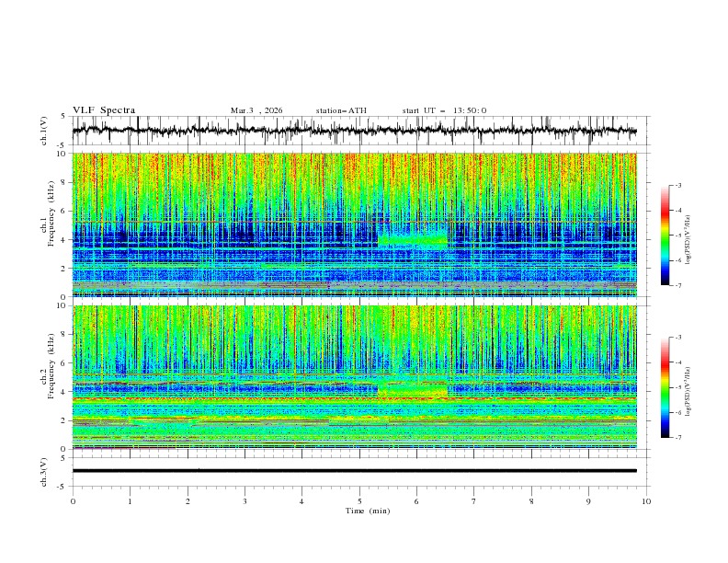Viewport: 728px width, 563px height.
Task: Click the "-7" tick on ch.1 colorbar
Action: 678,286
